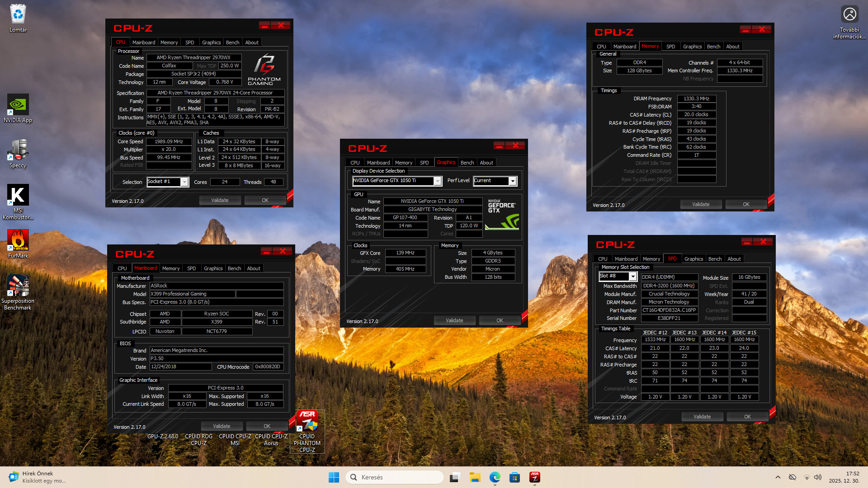This screenshot has width=868, height=488.
Task: Select the SPD tab in Memory window
Action: (x=670, y=47)
